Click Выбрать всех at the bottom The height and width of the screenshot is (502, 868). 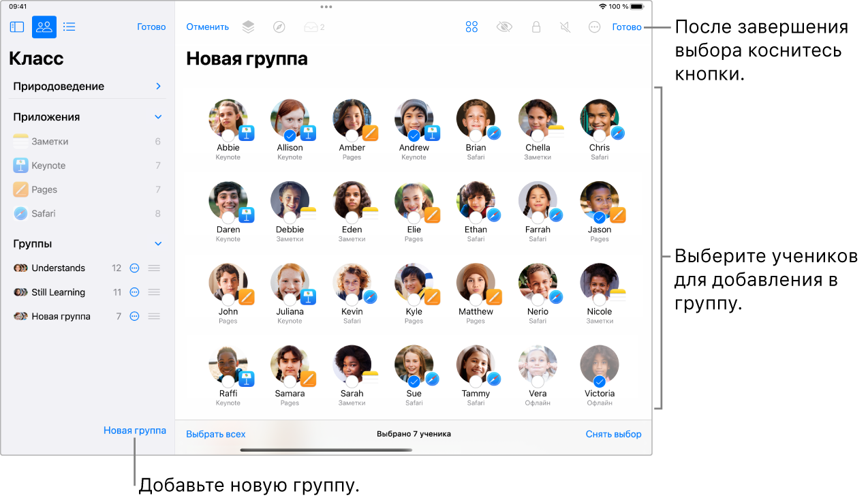point(216,433)
